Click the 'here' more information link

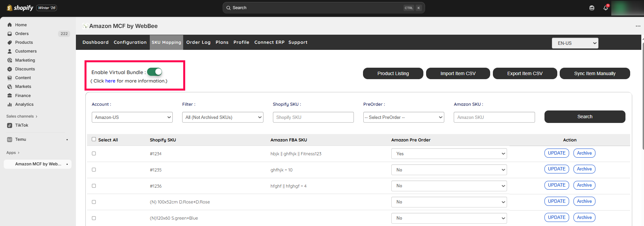point(110,81)
